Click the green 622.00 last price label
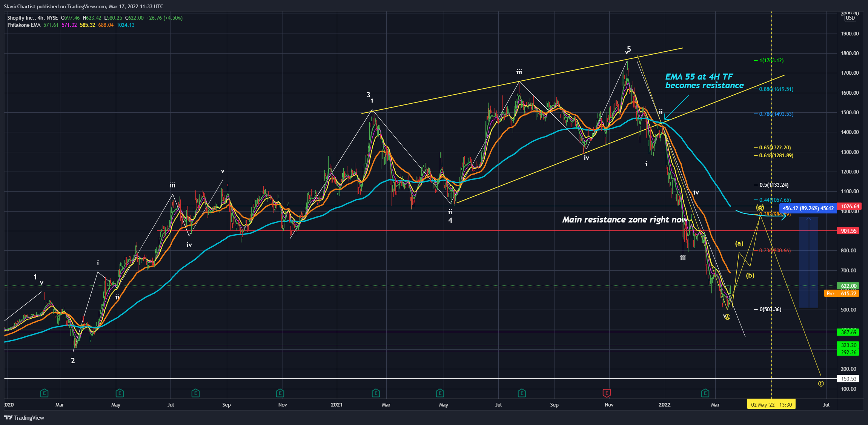 tap(848, 286)
